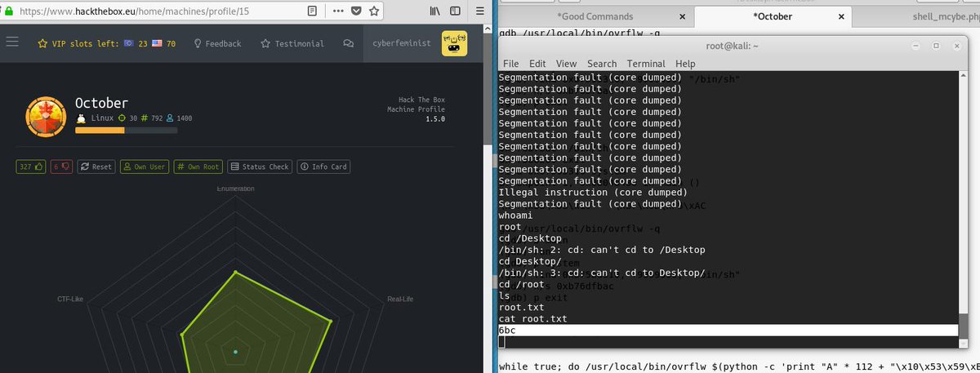This screenshot has height=373, width=980.
Task: Click the Pocket save icon in address bar
Action: pos(357,11)
